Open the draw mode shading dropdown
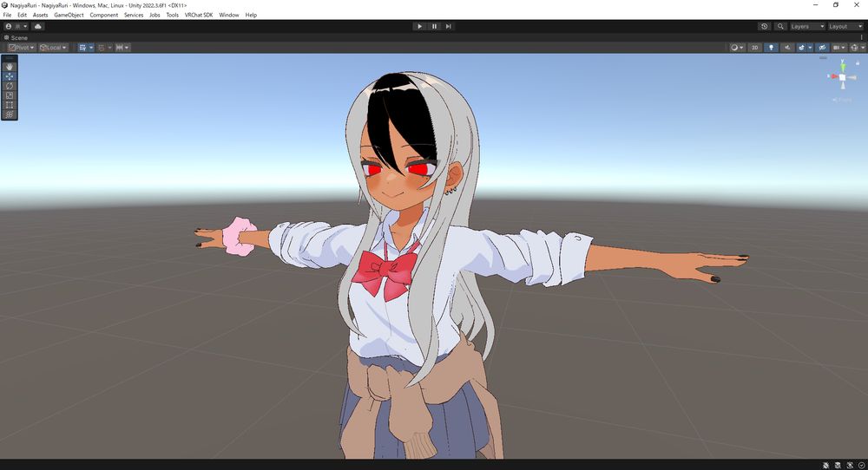 pos(737,48)
